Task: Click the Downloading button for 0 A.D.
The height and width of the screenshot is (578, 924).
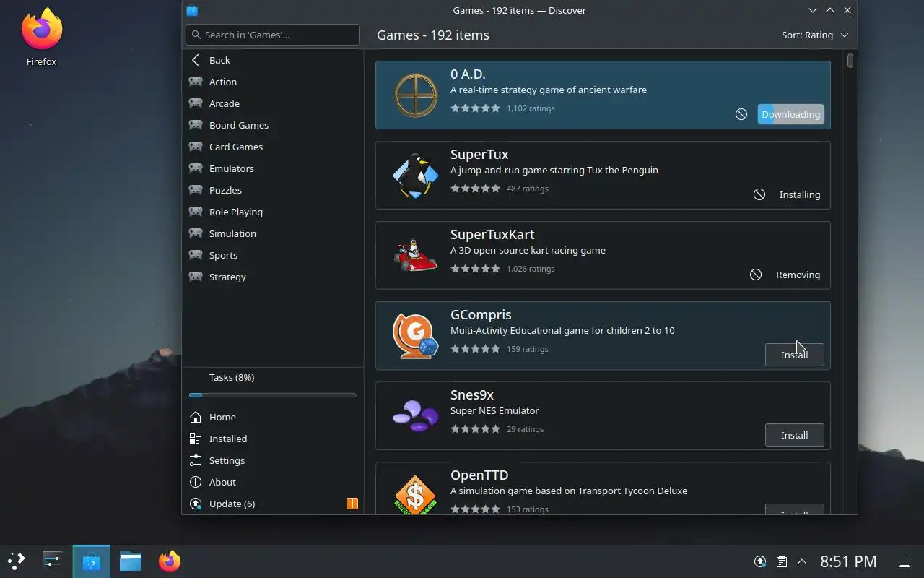Action: (790, 114)
